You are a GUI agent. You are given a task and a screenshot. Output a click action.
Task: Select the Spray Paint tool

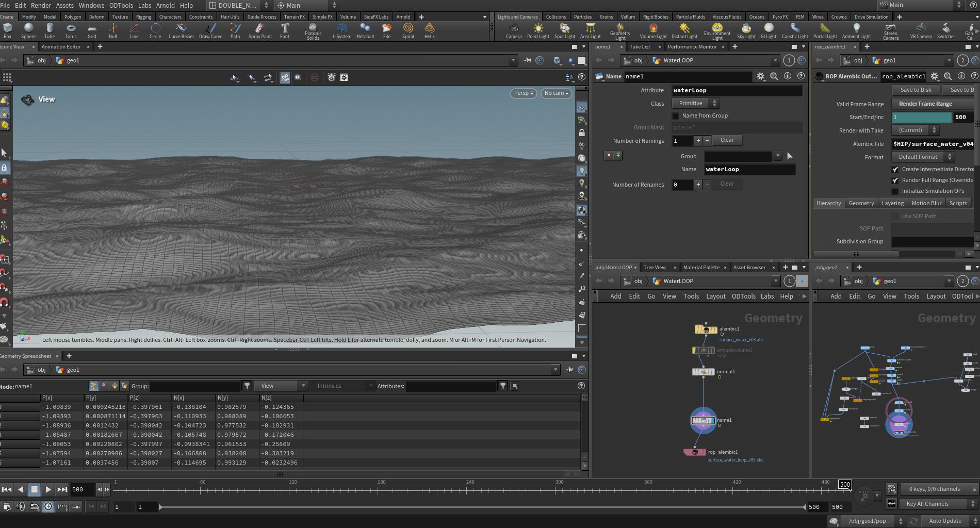tap(260, 30)
